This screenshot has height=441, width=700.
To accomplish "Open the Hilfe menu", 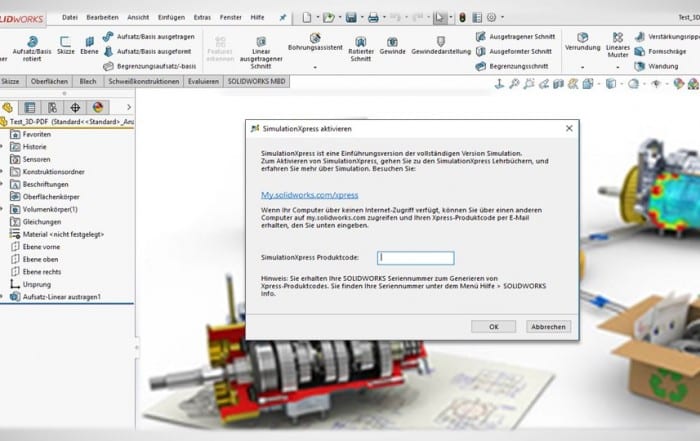I will (x=257, y=17).
